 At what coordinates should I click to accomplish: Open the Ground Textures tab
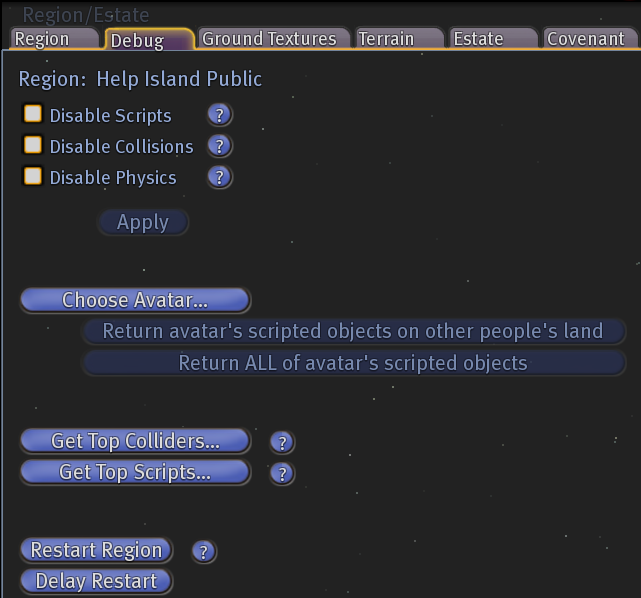click(273, 39)
